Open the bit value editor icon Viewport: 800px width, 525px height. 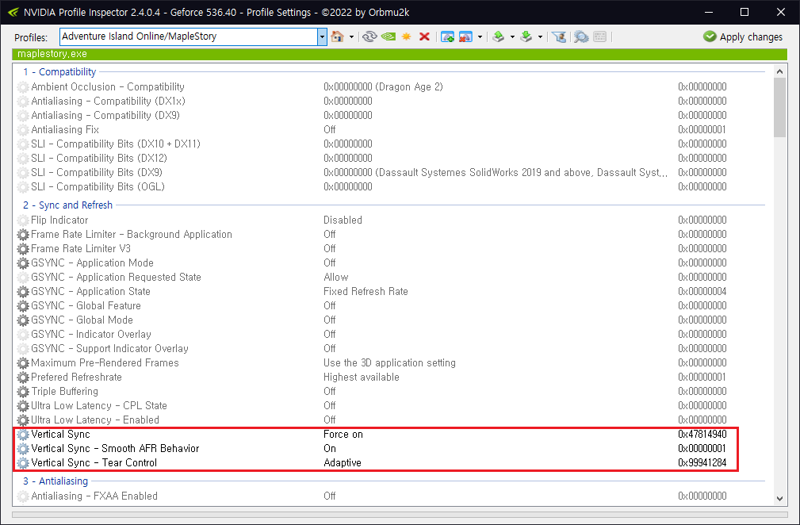click(x=600, y=37)
